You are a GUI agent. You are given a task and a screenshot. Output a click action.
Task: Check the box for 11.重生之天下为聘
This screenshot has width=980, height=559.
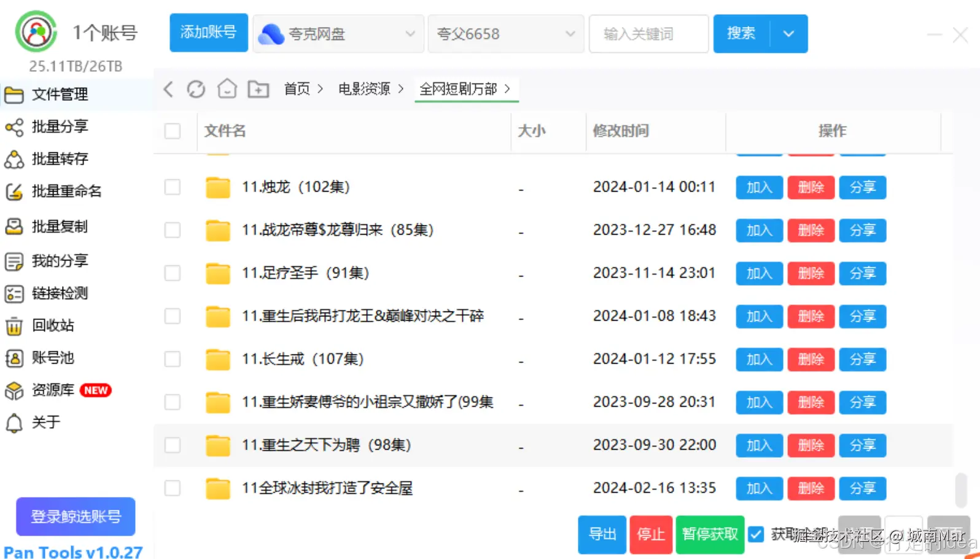click(x=173, y=445)
